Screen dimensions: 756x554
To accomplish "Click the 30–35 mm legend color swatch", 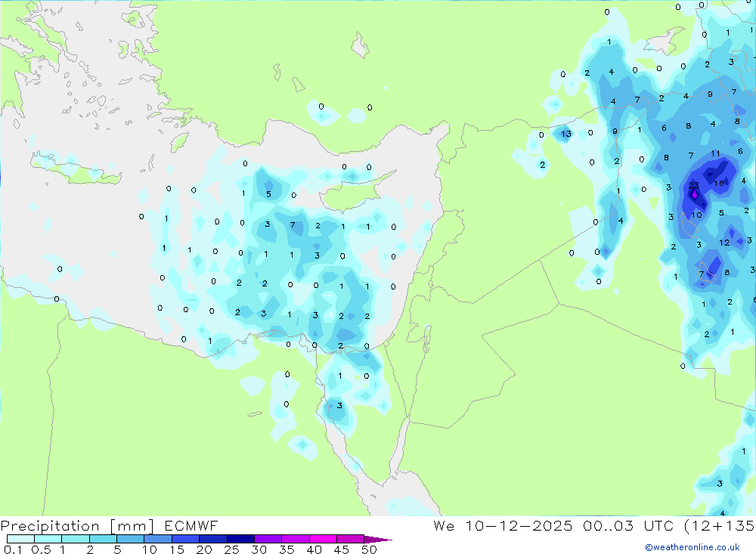I will [268, 539].
